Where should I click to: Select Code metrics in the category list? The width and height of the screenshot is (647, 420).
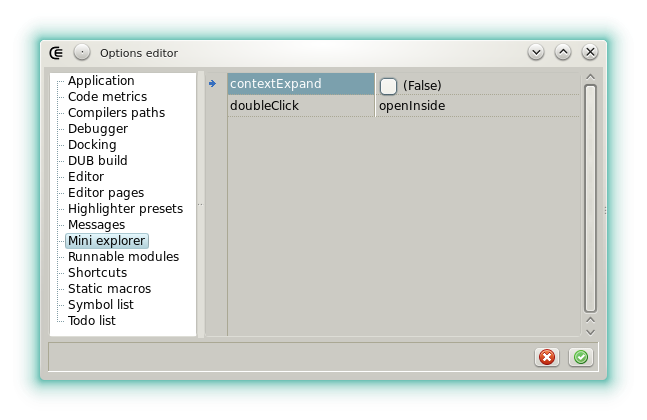tap(107, 97)
